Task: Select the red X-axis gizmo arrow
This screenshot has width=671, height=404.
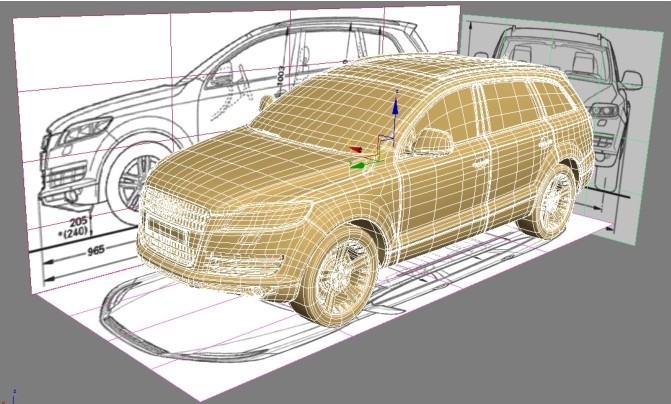Action: (356, 149)
